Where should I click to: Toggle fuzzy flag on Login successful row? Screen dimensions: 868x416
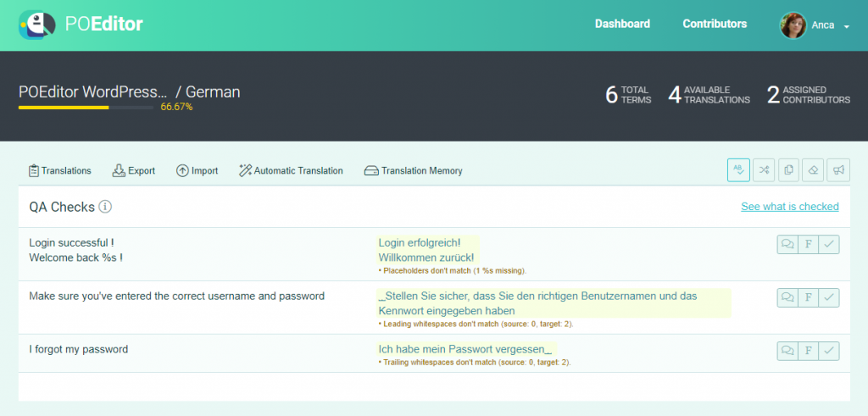(x=808, y=244)
